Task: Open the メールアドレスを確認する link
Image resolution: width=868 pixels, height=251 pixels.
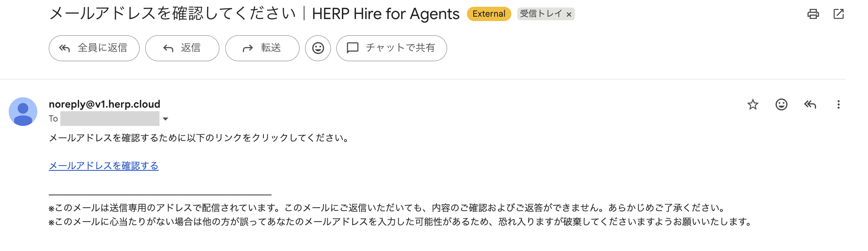Action: click(x=104, y=166)
